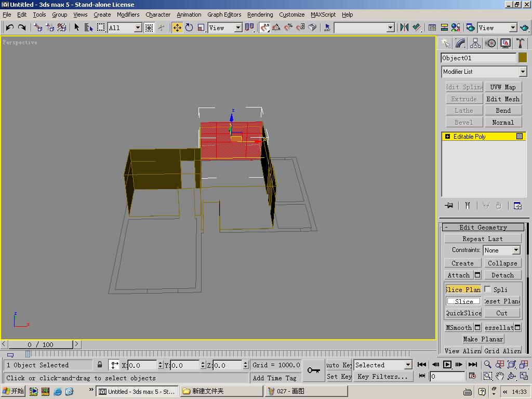Image resolution: width=532 pixels, height=399 pixels.
Task: Switch to the Modify command panel
Action: tap(460, 44)
